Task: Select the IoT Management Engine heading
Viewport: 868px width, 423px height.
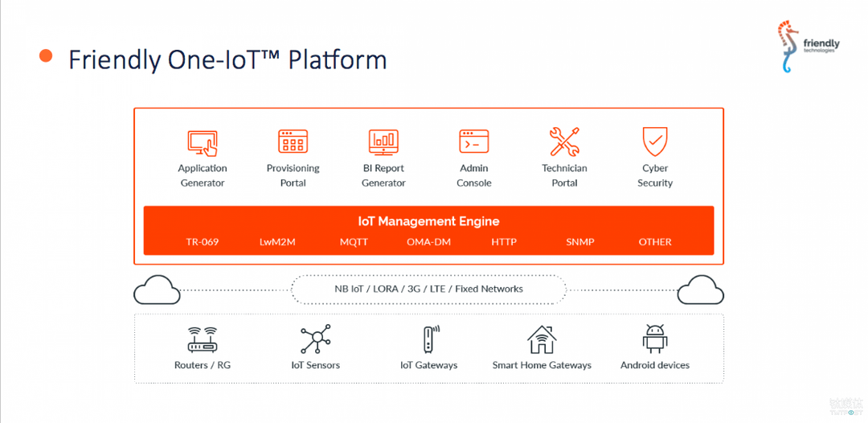Action: (x=428, y=221)
